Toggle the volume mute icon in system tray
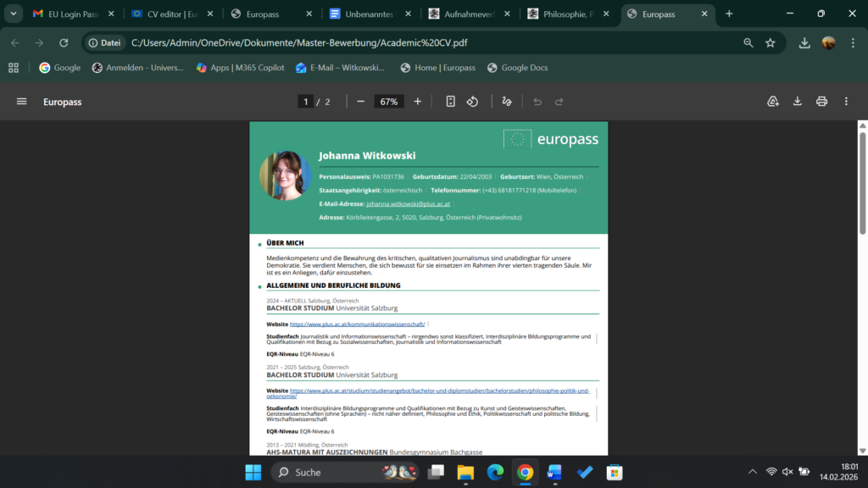This screenshot has height=488, width=868. click(787, 472)
